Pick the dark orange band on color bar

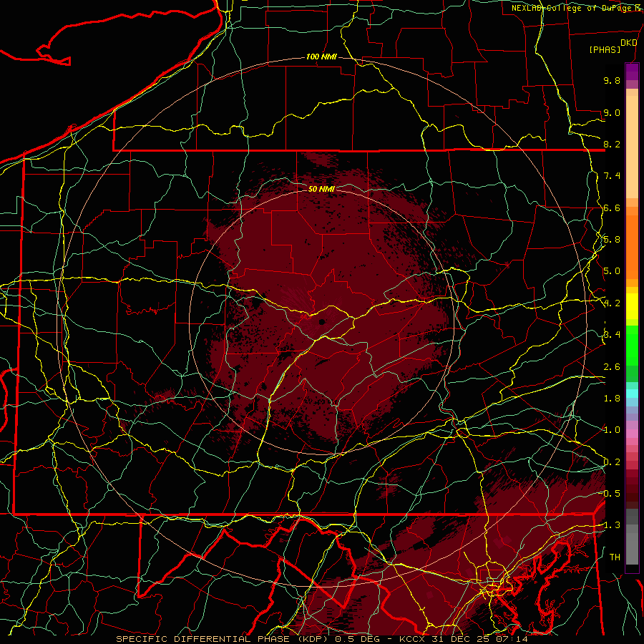point(632,247)
